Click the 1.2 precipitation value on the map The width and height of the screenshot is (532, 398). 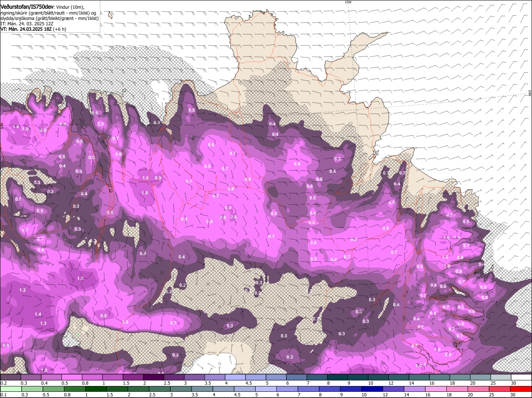pyautogui.click(x=22, y=290)
